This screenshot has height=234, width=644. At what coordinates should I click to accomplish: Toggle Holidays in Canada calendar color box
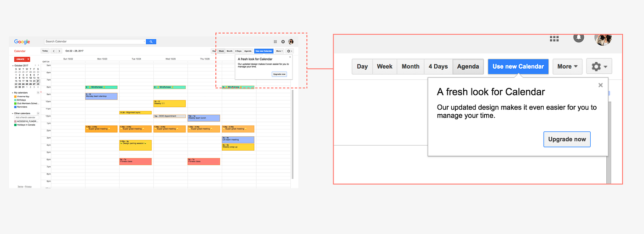click(15, 125)
